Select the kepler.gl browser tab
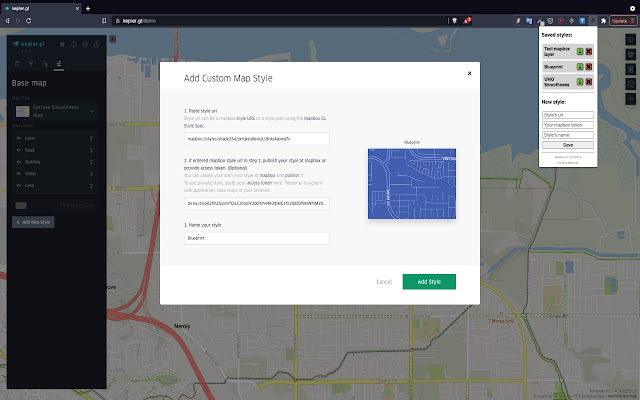640x400 pixels. pyautogui.click(x=41, y=8)
